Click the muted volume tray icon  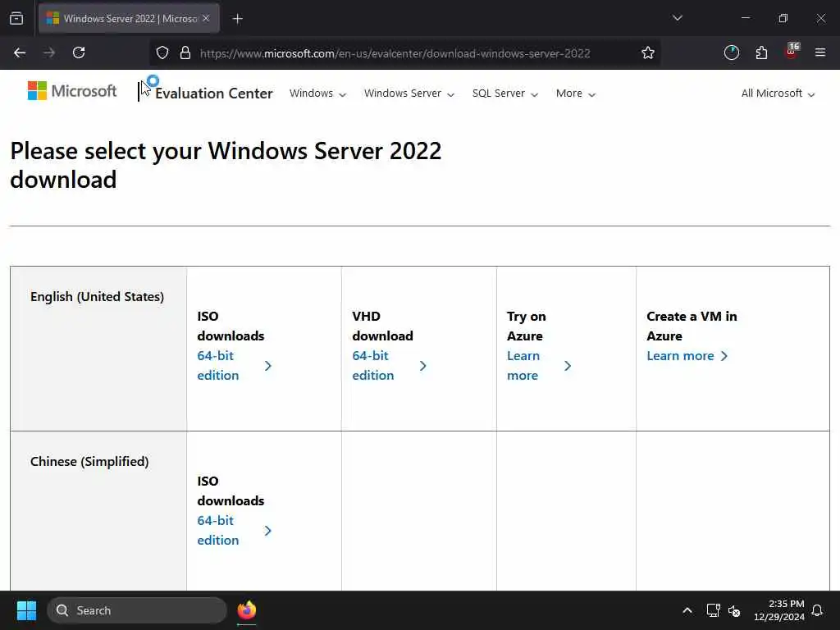734,610
